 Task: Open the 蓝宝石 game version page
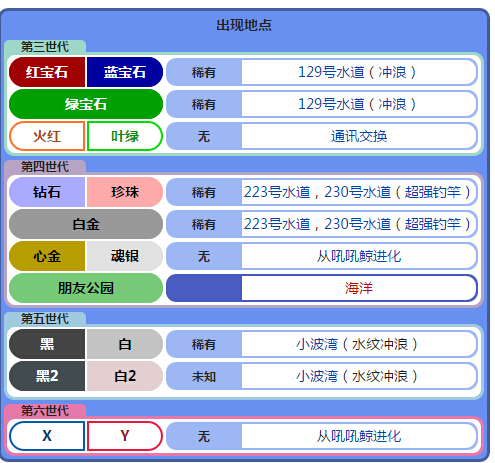click(x=125, y=72)
